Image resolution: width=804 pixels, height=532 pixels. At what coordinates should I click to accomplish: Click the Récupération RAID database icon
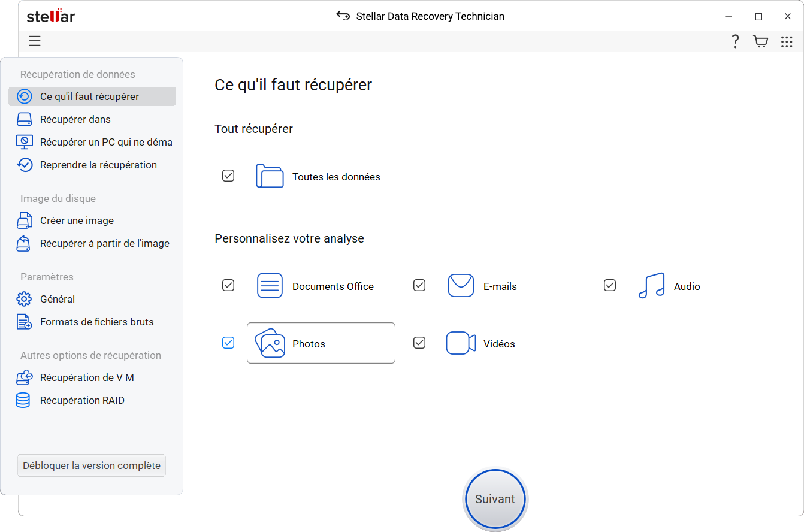24,400
